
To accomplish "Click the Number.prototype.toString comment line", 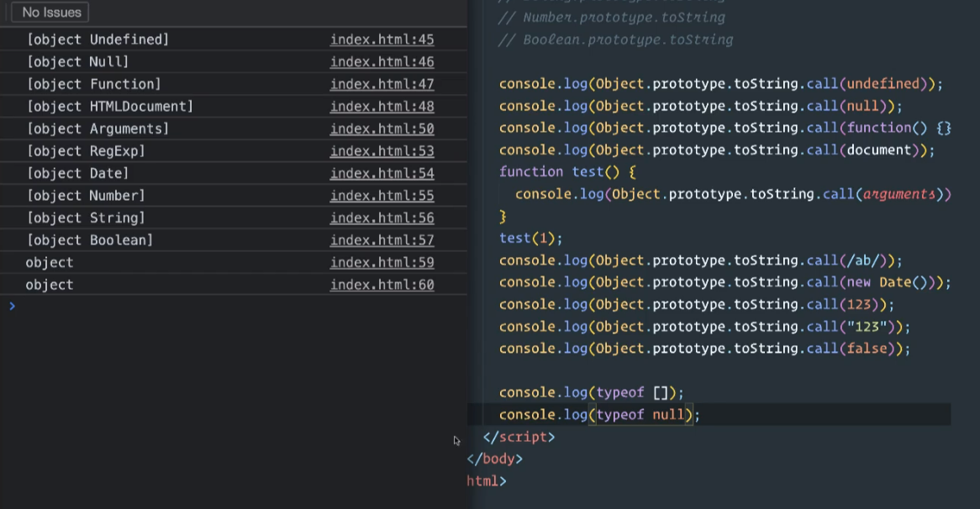I will coord(611,18).
